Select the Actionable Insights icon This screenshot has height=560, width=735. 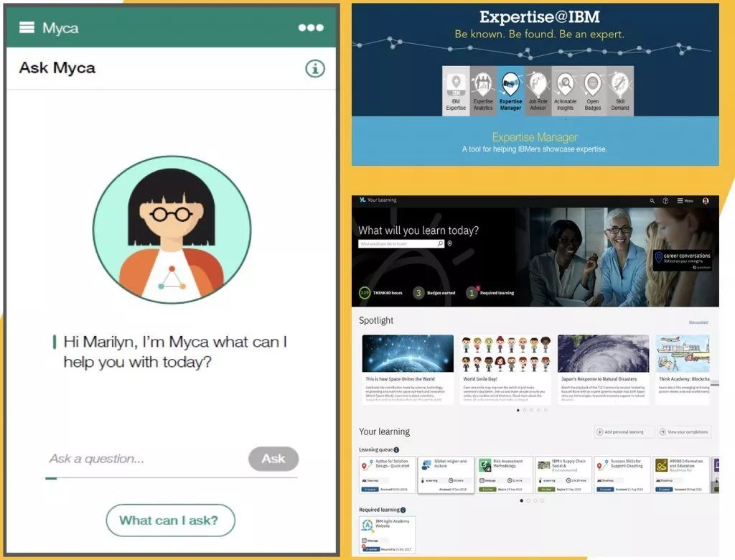(566, 91)
